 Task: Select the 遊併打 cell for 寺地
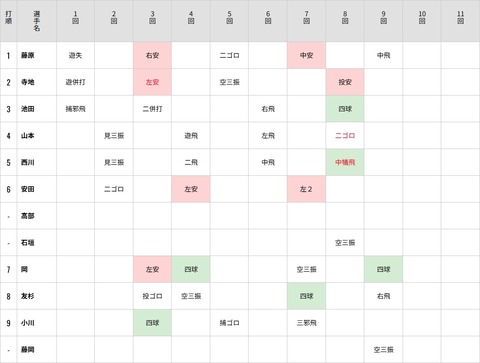coord(75,82)
